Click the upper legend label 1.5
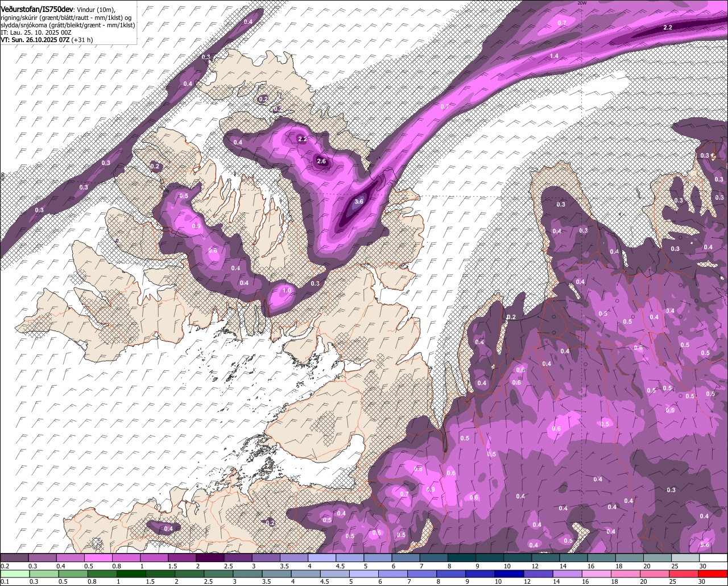728x586 pixels. pos(173,566)
